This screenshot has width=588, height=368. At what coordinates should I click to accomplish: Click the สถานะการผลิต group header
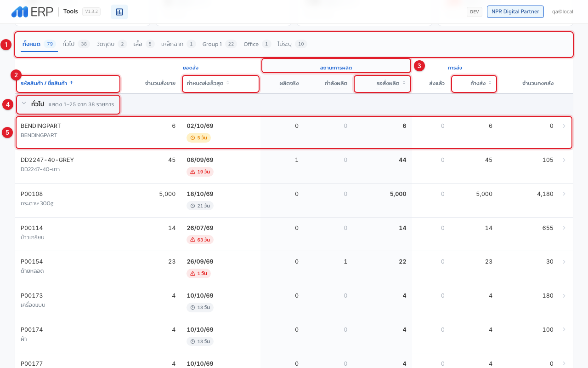(336, 68)
